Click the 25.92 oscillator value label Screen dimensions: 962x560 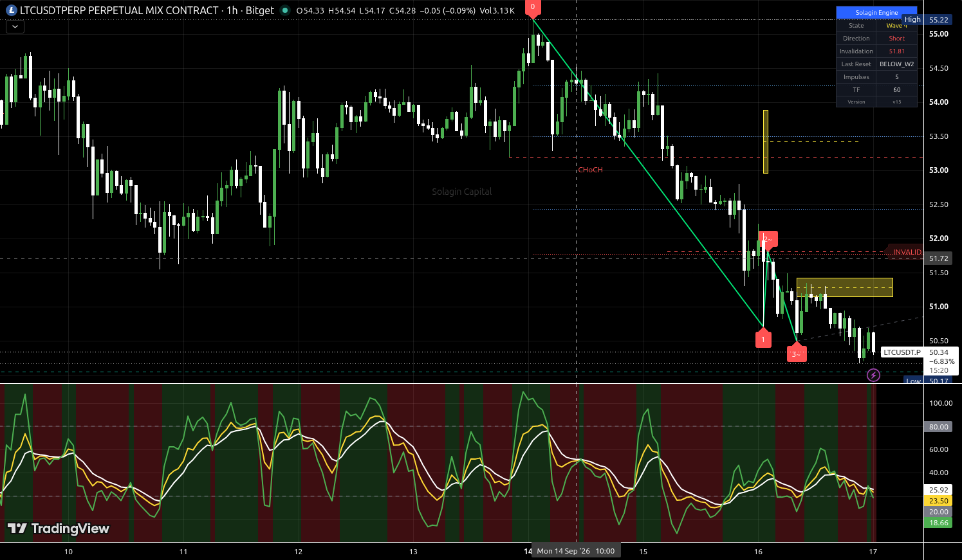click(939, 490)
